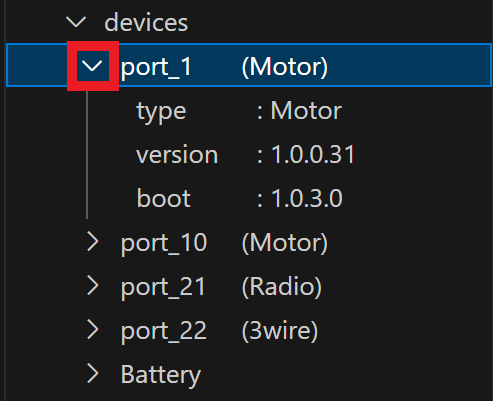Screen dimensions: 493x401
Task: Select the type row label
Action: [161, 112]
